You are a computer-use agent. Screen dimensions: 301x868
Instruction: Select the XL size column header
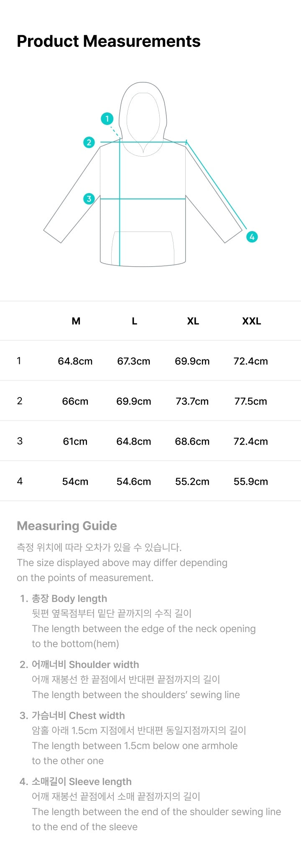pyautogui.click(x=193, y=321)
